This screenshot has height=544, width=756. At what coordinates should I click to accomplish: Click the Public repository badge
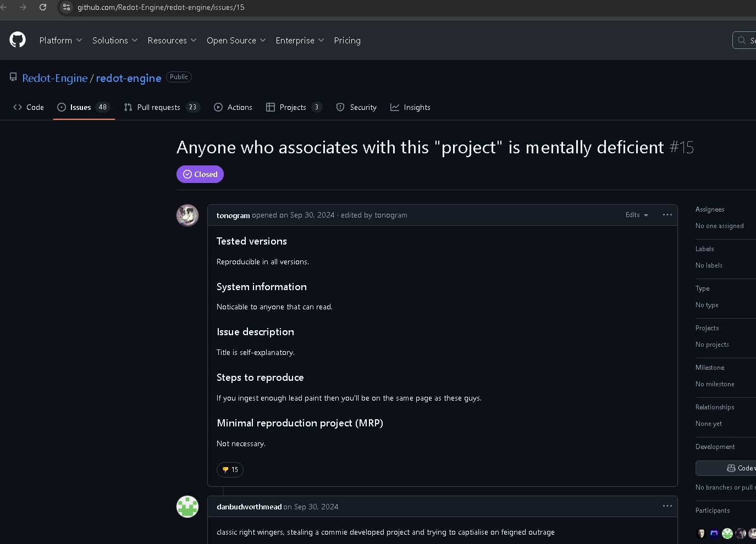(x=179, y=77)
